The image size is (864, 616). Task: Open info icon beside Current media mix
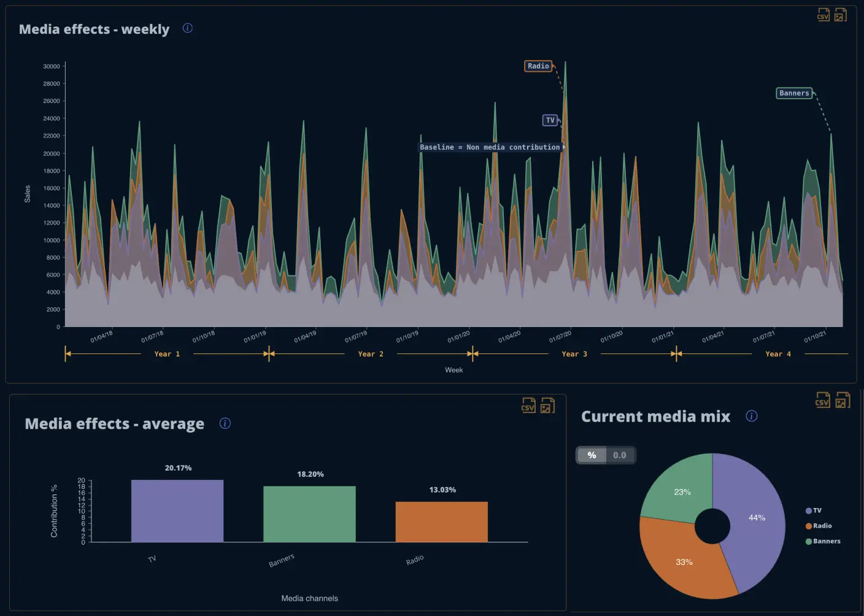(752, 416)
